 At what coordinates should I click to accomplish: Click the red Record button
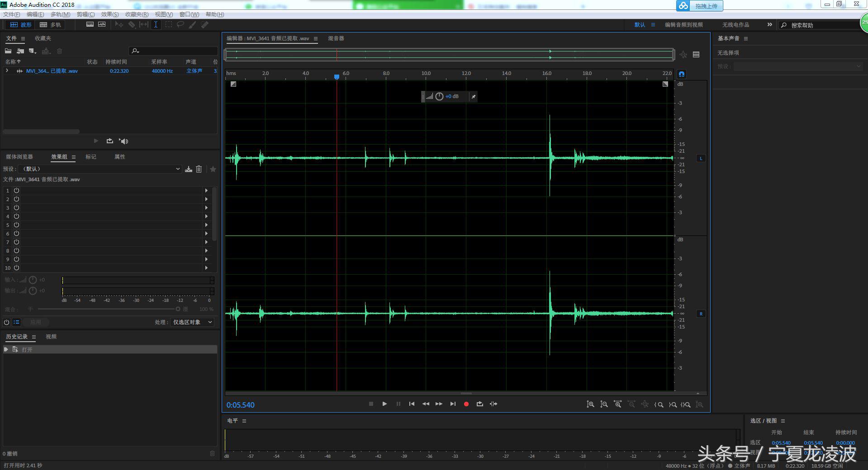pyautogui.click(x=466, y=404)
